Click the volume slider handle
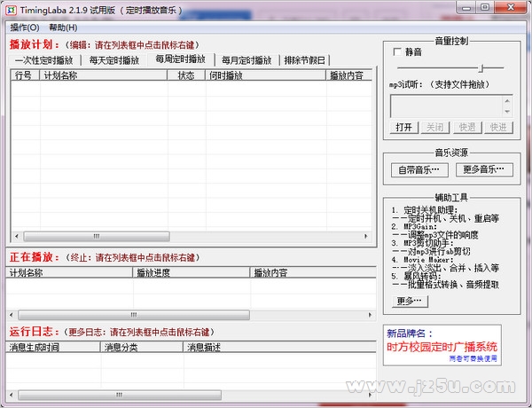The image size is (532, 408). (481, 68)
